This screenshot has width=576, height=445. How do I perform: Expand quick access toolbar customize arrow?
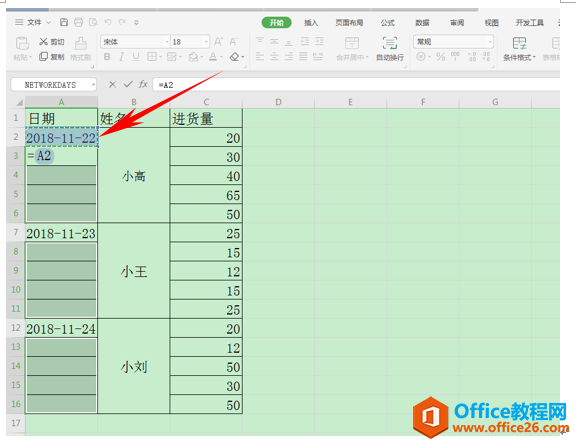(136, 22)
